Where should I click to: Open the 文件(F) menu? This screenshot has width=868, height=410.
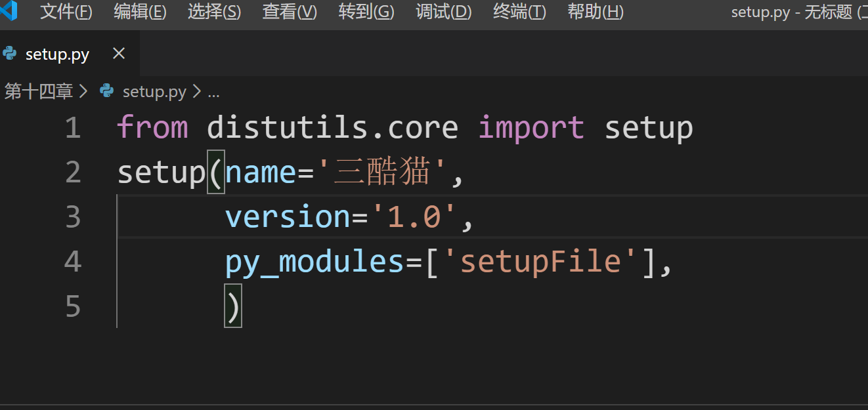tap(66, 12)
